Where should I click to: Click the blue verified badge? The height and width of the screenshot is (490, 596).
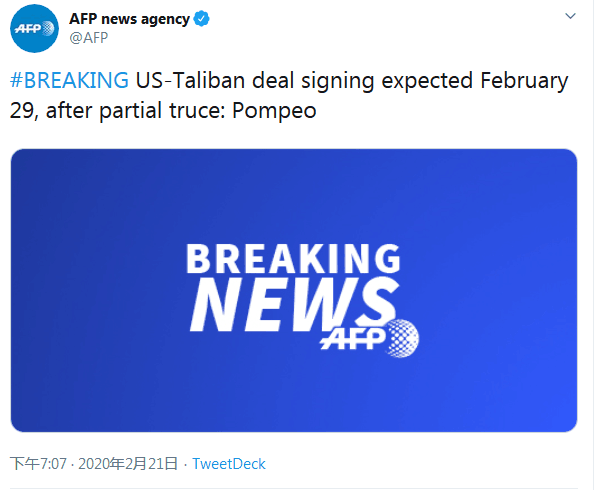coord(201,19)
